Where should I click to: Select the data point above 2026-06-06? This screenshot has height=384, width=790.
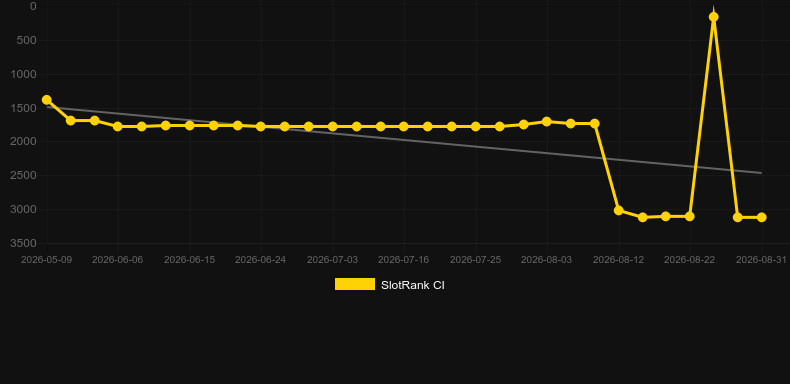(118, 126)
